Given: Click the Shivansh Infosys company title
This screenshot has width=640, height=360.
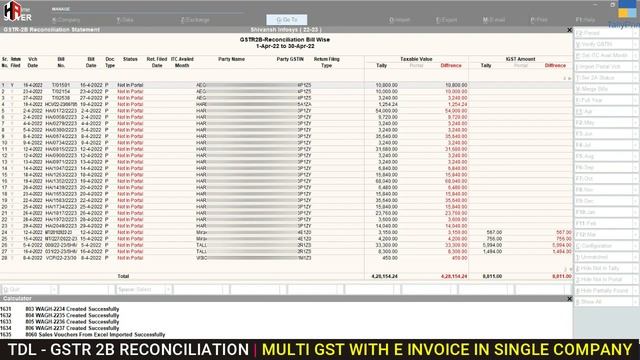Looking at the screenshot, I should pos(286,30).
